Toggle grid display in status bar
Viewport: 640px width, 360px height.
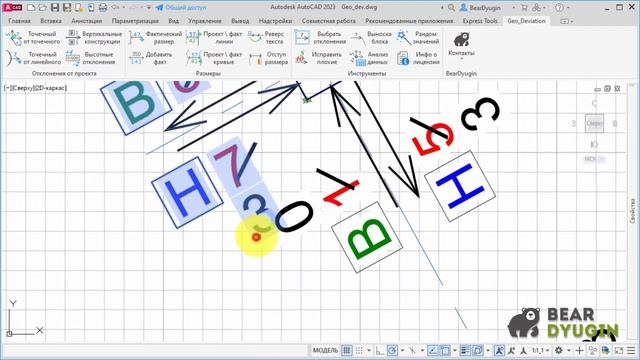pos(347,350)
